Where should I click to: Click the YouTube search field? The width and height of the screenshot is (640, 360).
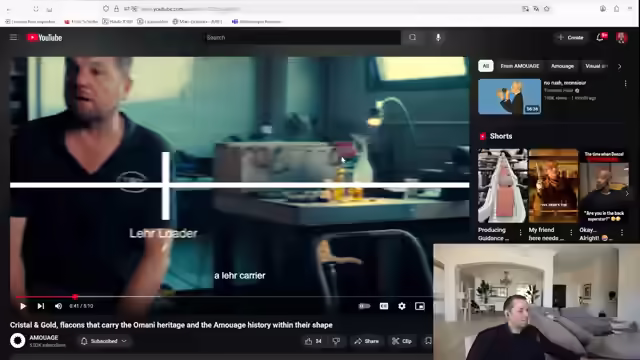pos(302,38)
